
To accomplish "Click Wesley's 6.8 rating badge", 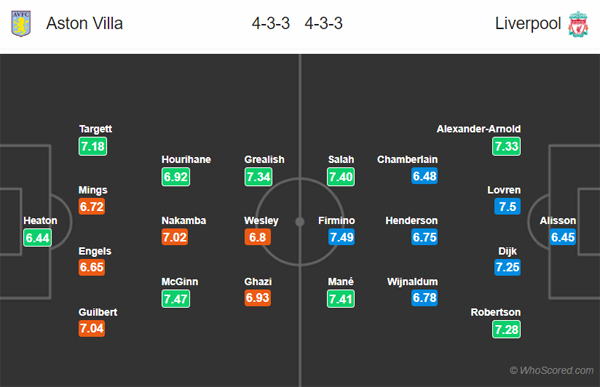I will tap(258, 237).
